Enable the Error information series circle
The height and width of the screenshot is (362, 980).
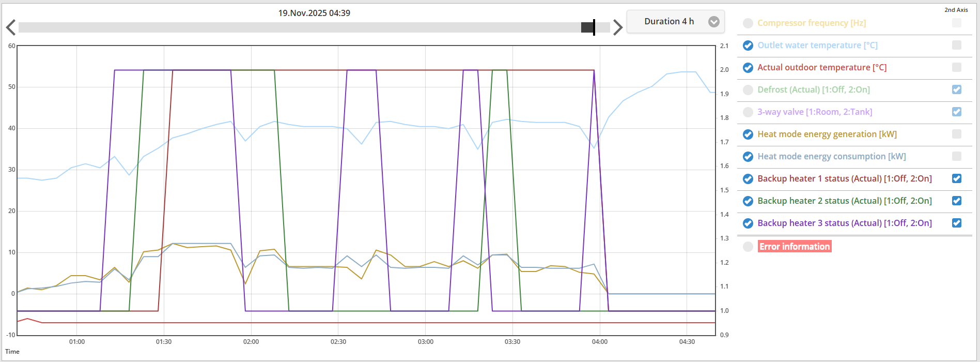click(x=748, y=247)
